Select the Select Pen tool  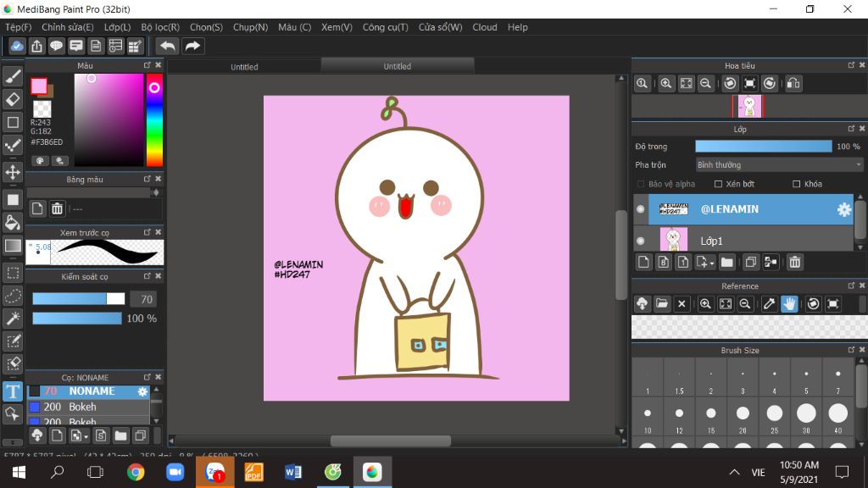[x=13, y=341]
